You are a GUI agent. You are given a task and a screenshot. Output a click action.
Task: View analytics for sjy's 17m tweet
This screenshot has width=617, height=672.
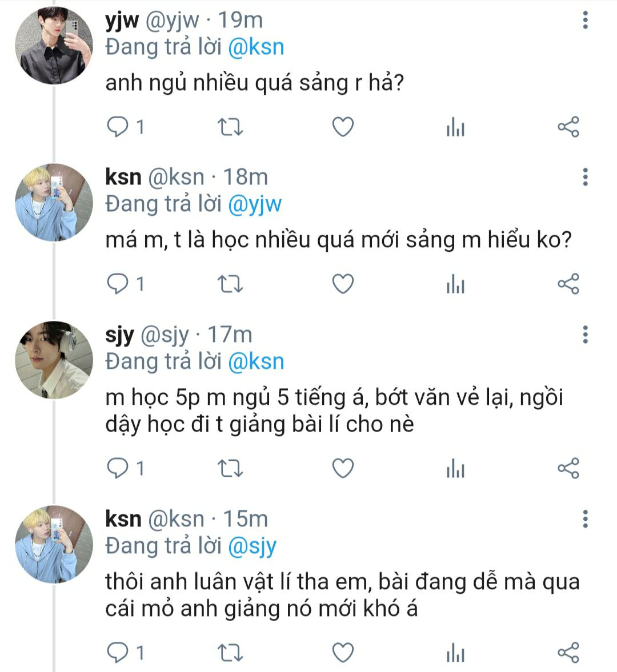[455, 469]
